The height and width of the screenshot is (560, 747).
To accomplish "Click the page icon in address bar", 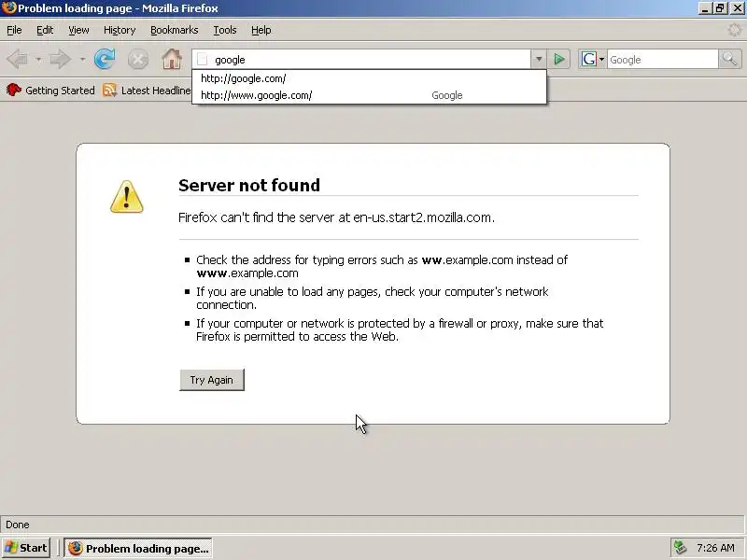I will point(203,60).
